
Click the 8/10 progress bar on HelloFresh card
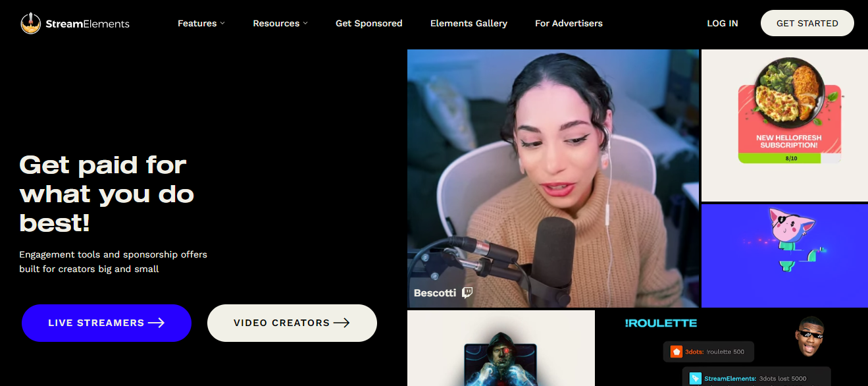(x=790, y=158)
